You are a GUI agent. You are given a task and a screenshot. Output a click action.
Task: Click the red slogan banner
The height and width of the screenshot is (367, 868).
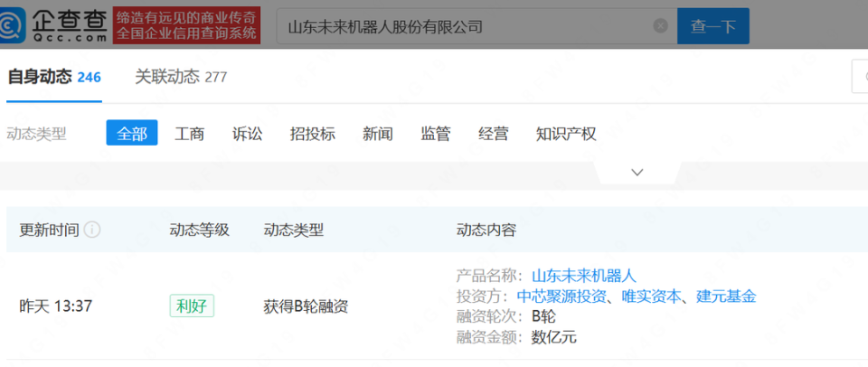pos(186,25)
